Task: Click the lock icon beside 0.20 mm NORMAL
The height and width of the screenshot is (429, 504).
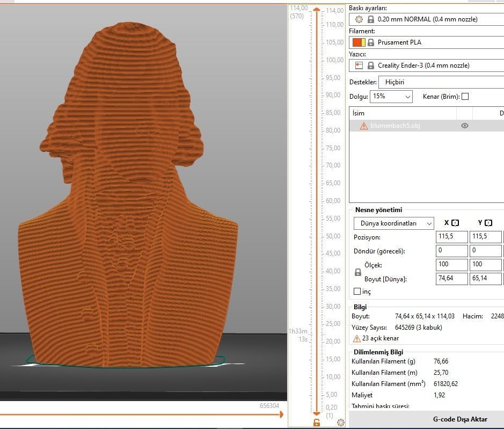Action: (370, 19)
